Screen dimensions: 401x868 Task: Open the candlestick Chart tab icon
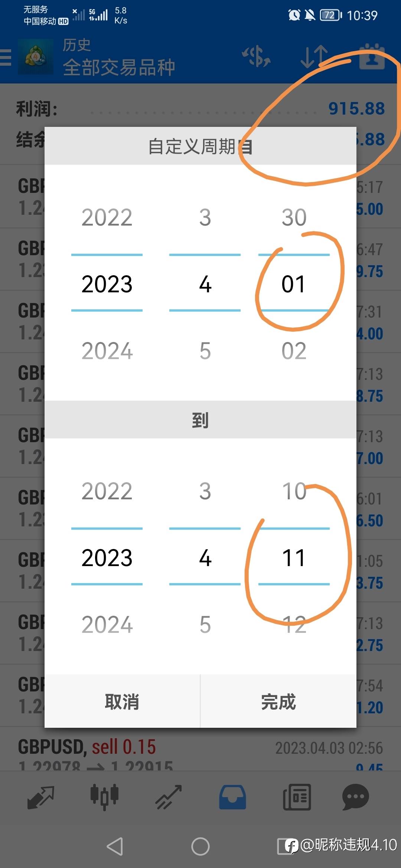[104, 797]
